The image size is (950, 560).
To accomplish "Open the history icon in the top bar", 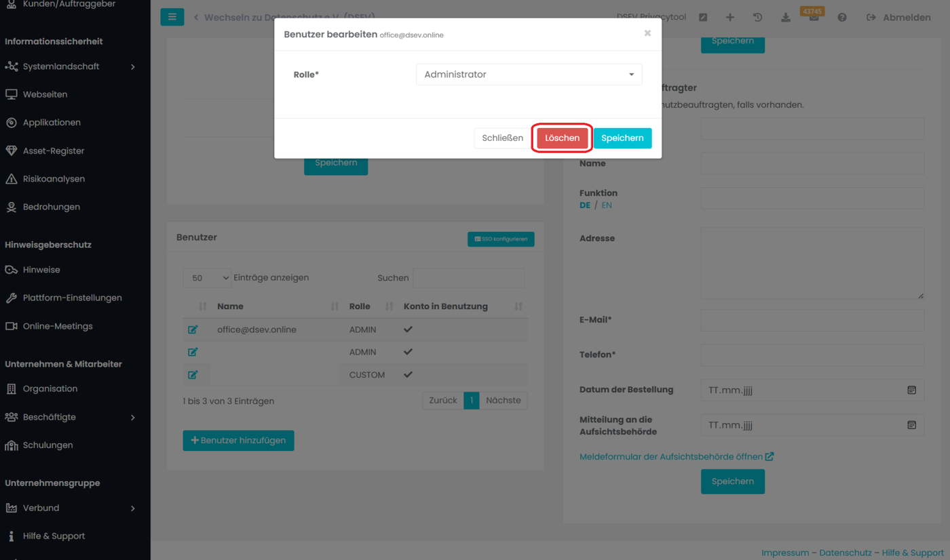I will (757, 17).
